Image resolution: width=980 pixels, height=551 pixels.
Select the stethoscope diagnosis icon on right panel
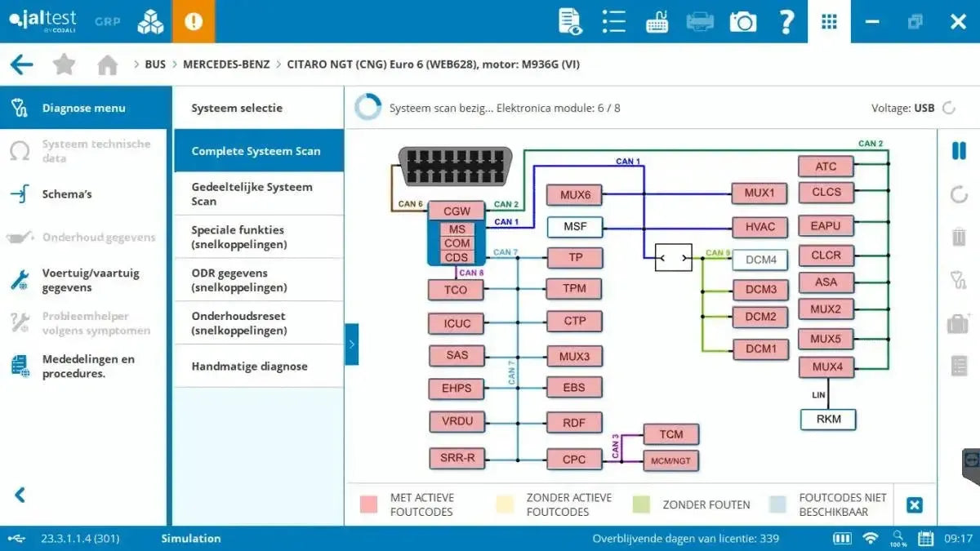[x=957, y=278]
